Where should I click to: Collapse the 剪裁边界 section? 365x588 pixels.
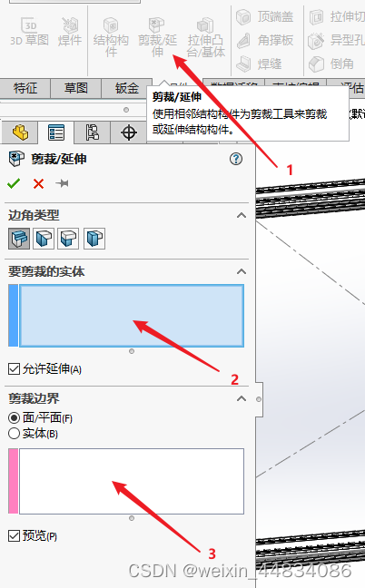(242, 398)
